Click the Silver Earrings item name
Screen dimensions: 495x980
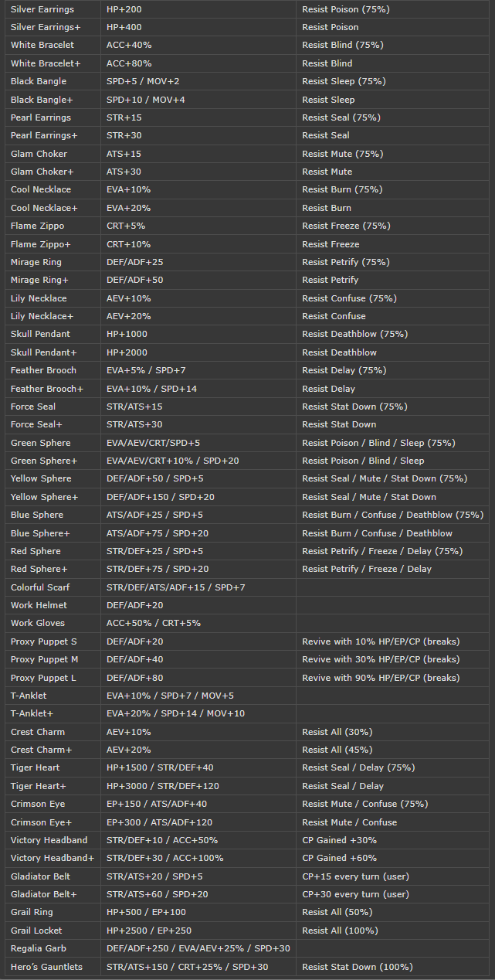coord(42,9)
